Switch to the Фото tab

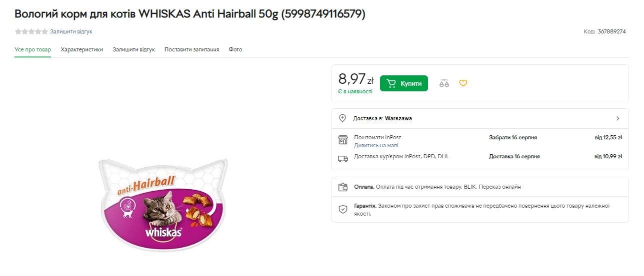point(235,49)
